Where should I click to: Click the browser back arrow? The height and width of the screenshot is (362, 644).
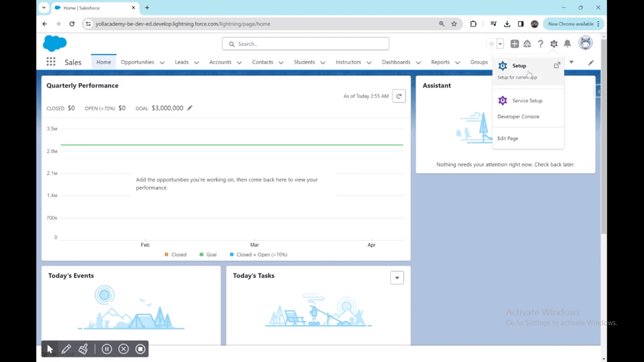[x=45, y=24]
